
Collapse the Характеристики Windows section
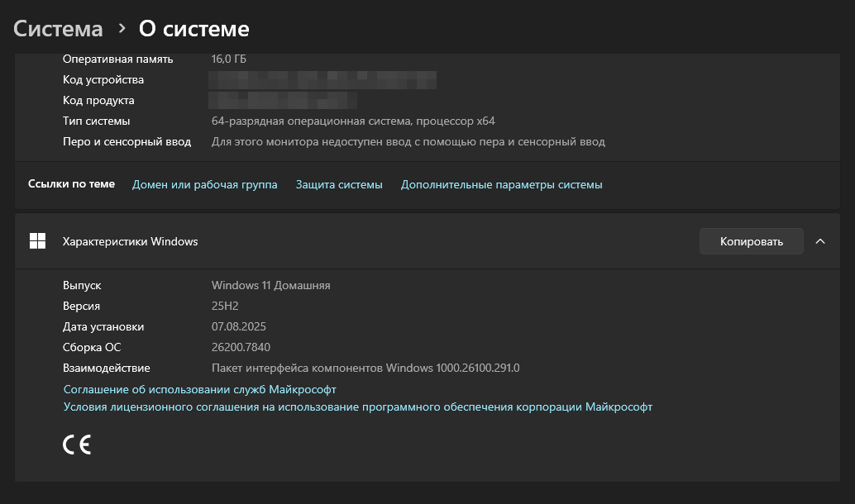pyautogui.click(x=819, y=240)
